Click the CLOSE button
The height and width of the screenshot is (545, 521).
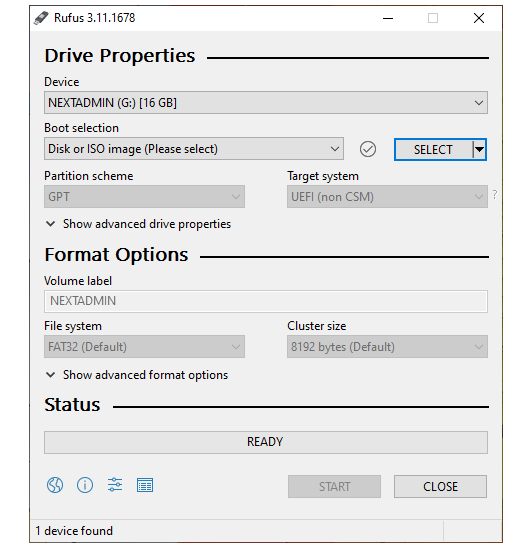pyautogui.click(x=440, y=487)
